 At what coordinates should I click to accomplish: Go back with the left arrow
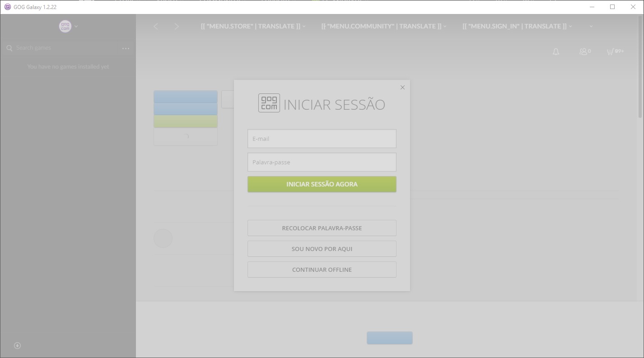pyautogui.click(x=156, y=26)
